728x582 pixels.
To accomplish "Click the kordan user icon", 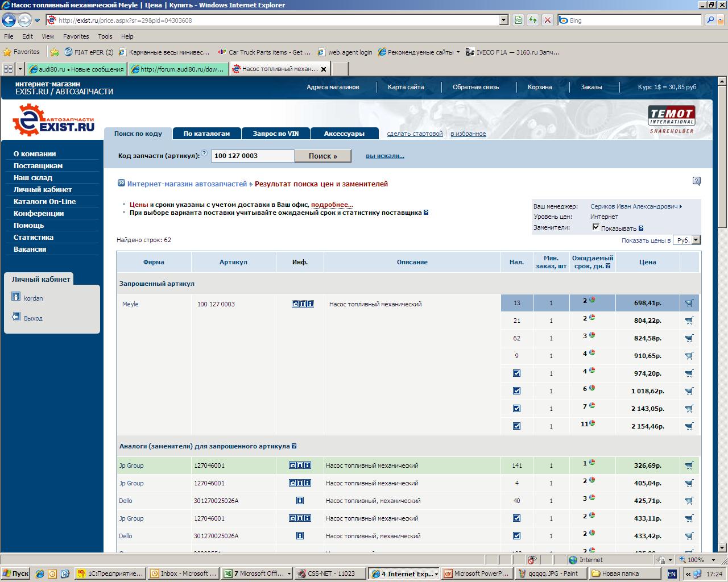I will point(16,297).
